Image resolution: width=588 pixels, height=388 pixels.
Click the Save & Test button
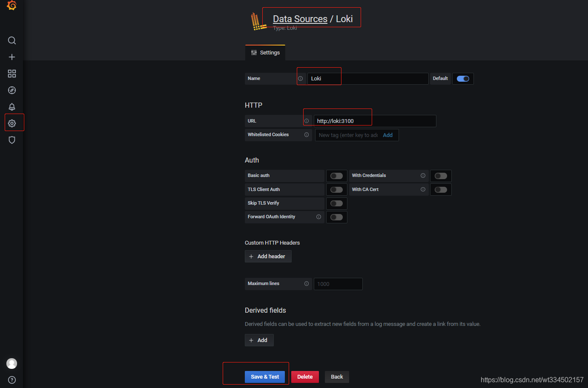[x=265, y=377]
